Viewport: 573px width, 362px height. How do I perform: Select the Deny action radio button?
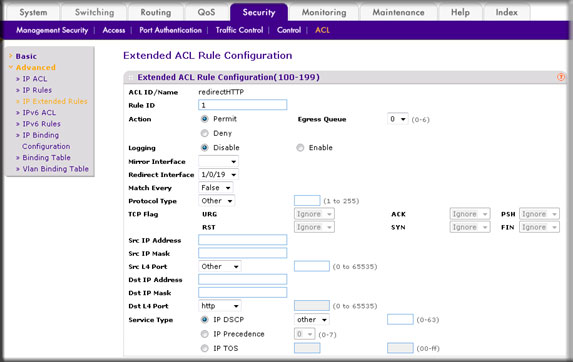tap(205, 133)
